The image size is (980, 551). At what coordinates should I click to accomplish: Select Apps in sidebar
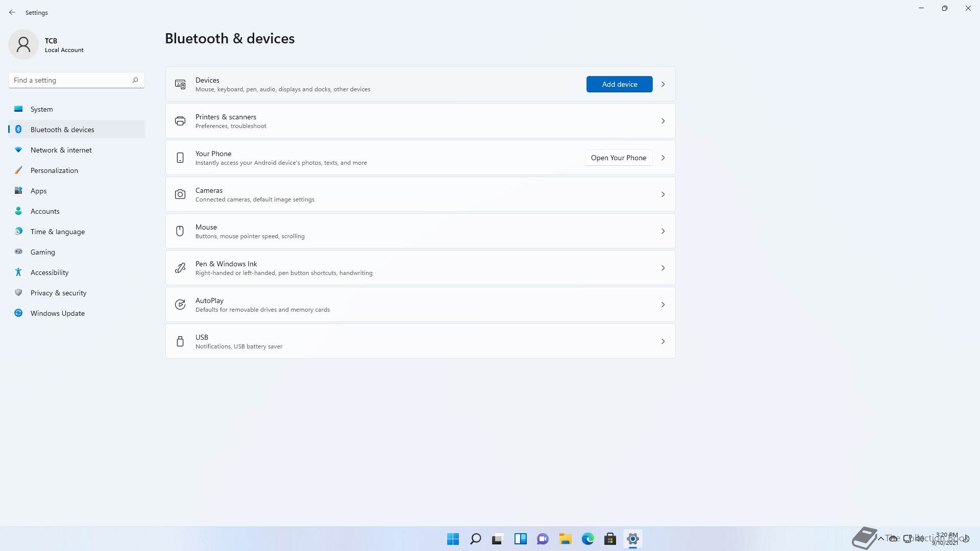click(77, 191)
